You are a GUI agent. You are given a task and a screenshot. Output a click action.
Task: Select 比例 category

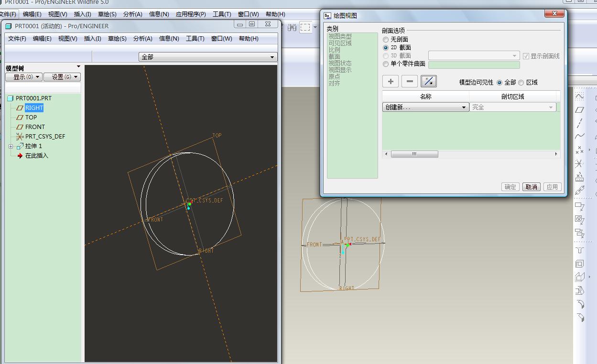click(x=334, y=50)
